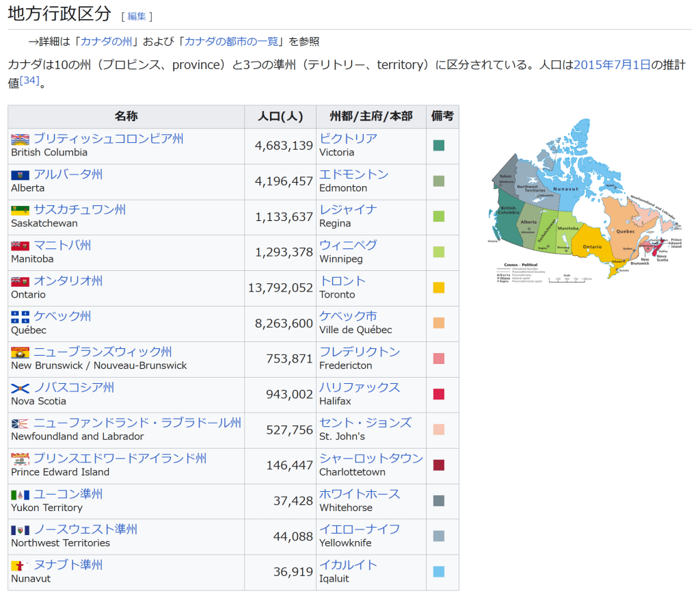
Task: Open the トロント capital city link
Action: [x=342, y=281]
